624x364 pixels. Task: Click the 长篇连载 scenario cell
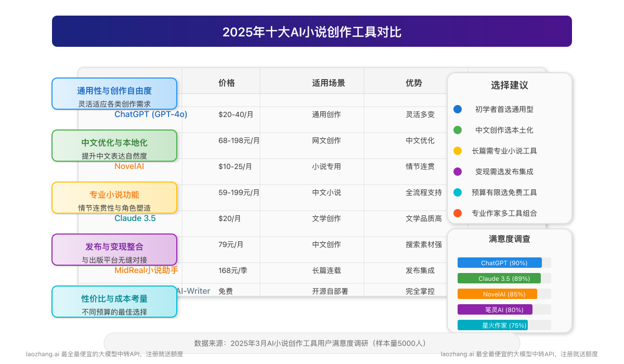[x=327, y=270]
